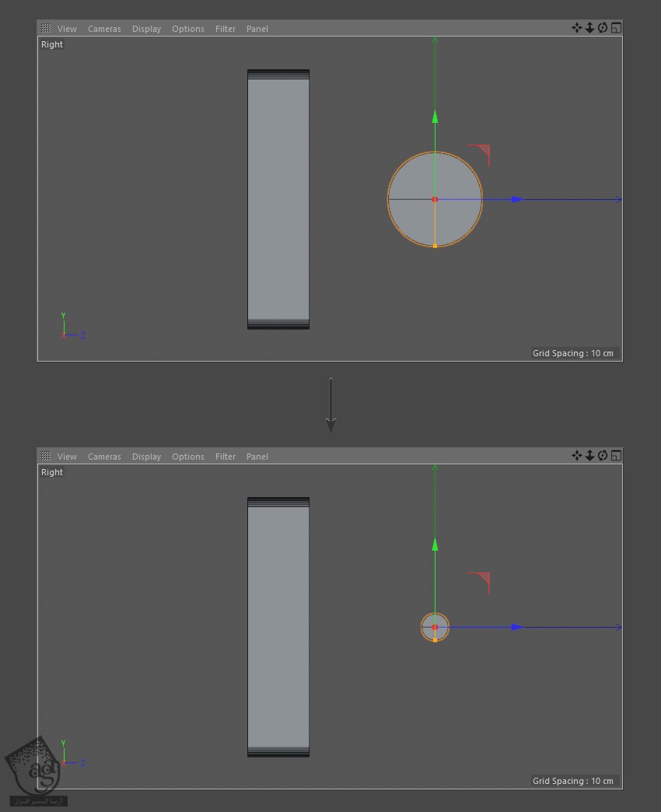Click the rotate camera icon in the top viewport
The width and height of the screenshot is (661, 812).
click(x=603, y=28)
